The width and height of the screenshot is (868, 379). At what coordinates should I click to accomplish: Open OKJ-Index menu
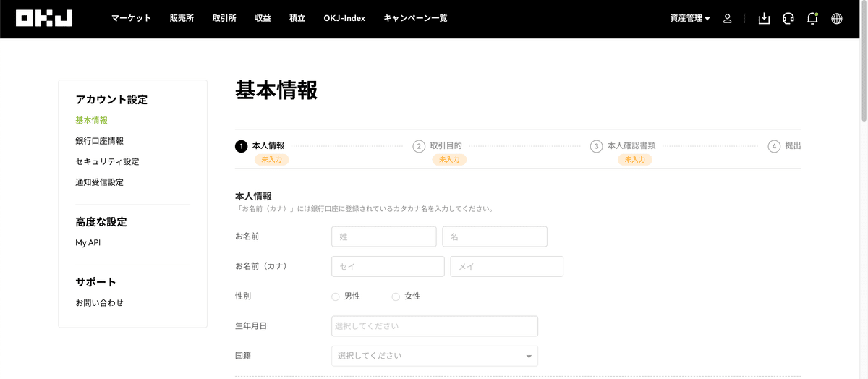(x=344, y=18)
